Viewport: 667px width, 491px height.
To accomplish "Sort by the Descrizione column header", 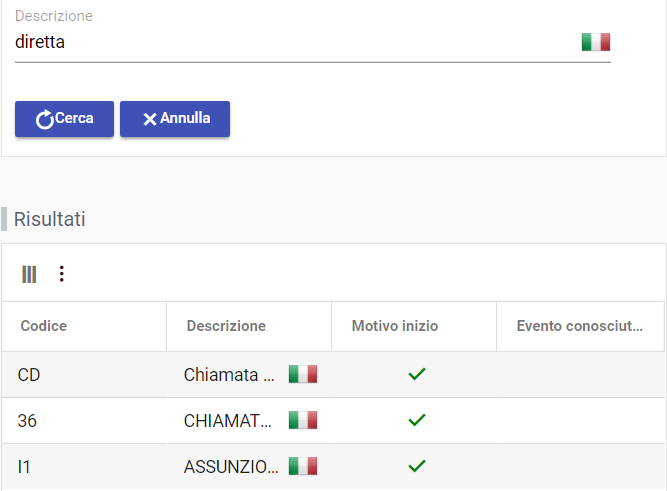I will 226,326.
